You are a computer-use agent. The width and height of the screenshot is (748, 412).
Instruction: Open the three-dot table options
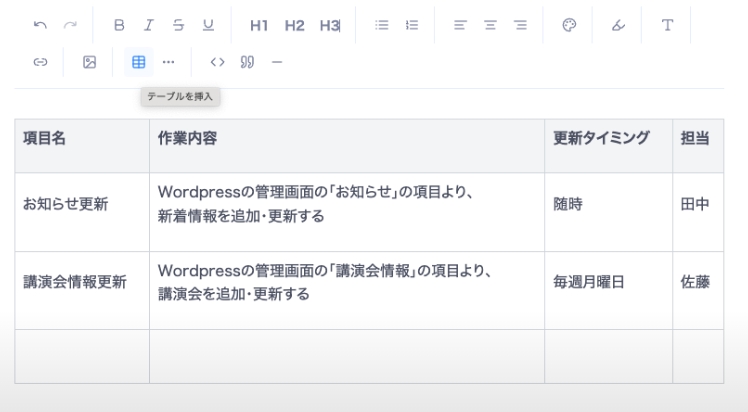click(168, 62)
